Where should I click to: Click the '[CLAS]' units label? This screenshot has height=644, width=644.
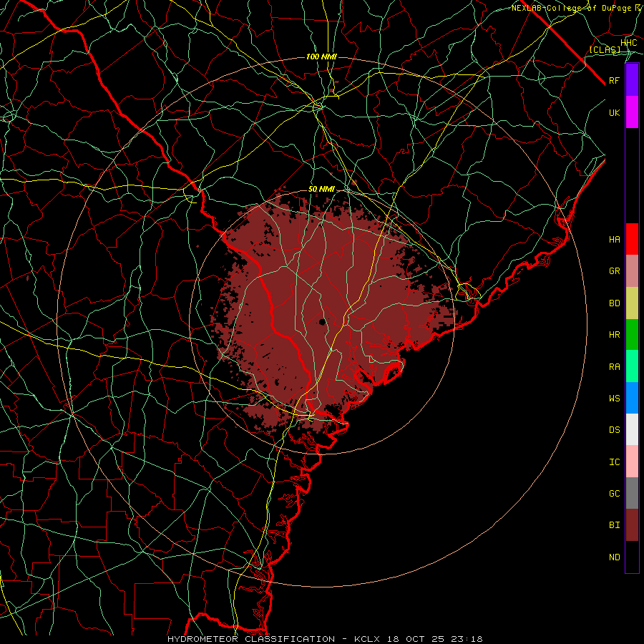tap(605, 49)
